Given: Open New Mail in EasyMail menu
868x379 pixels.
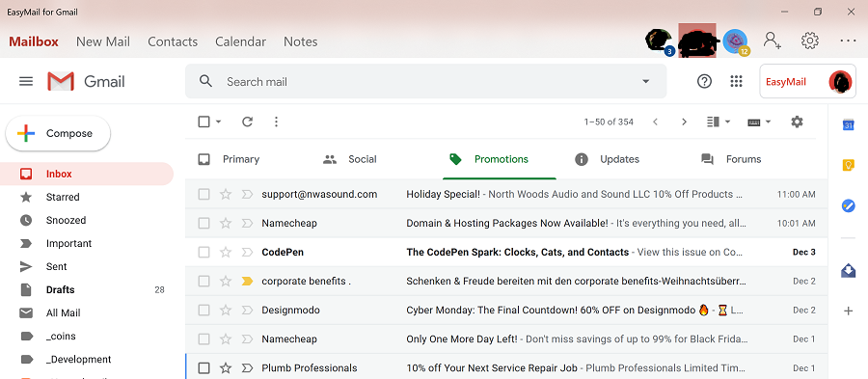Looking at the screenshot, I should pos(103,41).
